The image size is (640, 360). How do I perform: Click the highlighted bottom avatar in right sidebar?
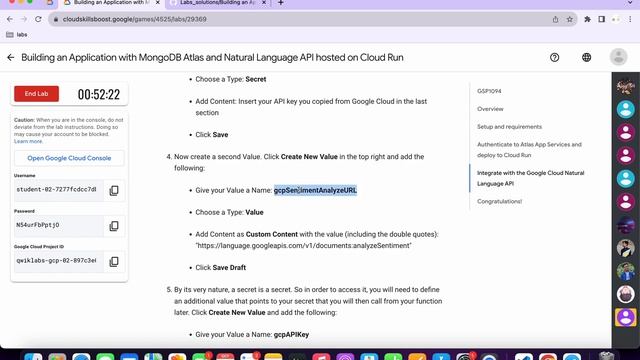tap(625, 318)
